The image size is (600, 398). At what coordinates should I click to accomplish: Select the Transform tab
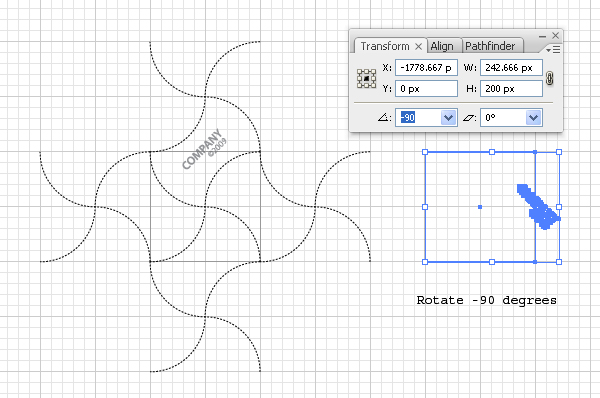[385, 46]
